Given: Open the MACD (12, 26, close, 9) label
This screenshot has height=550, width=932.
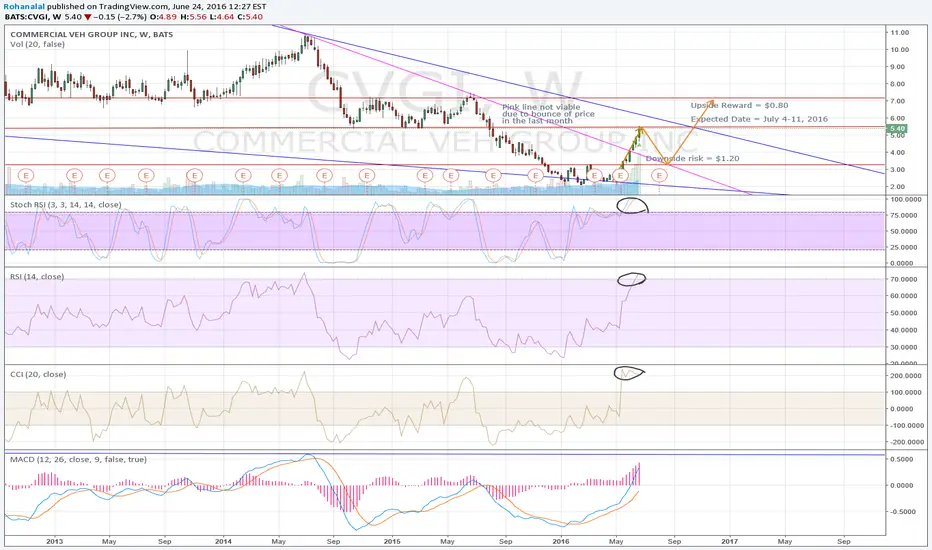Looking at the screenshot, I should [78, 459].
